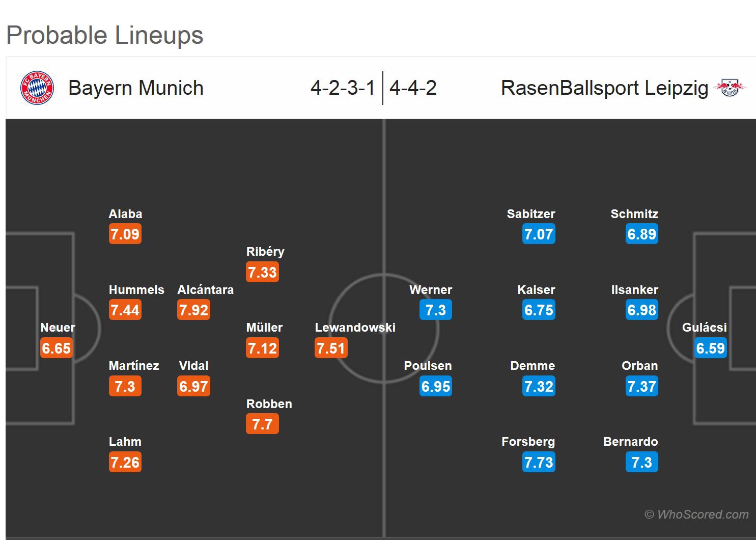Click Gulácsi's 6.59 rating badge

click(710, 348)
